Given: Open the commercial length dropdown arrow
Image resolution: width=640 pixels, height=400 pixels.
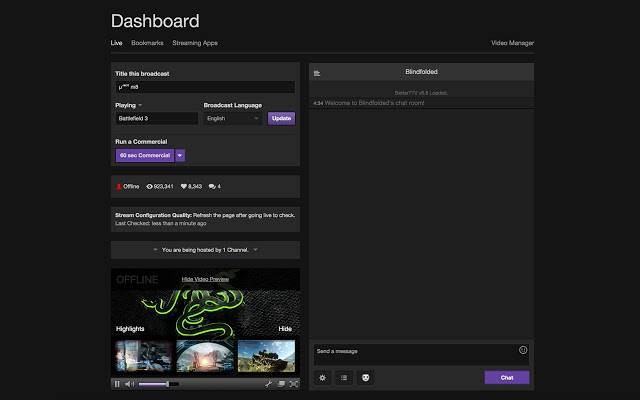Looking at the screenshot, I should click(x=180, y=155).
